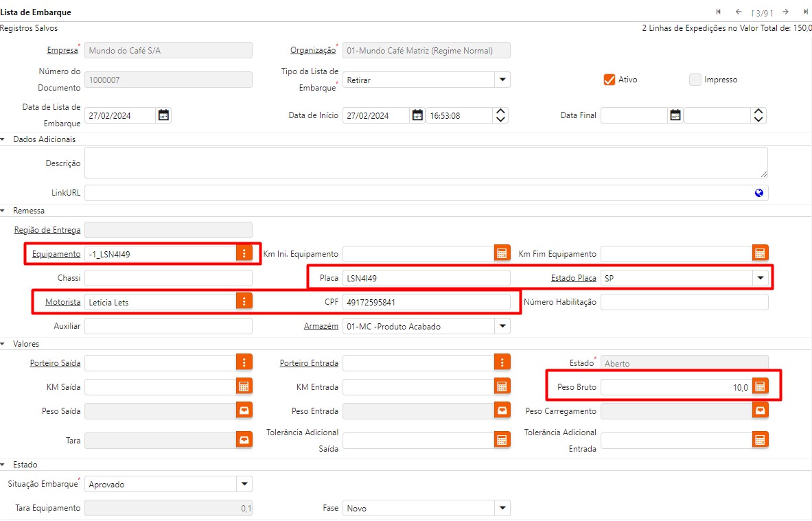Open calculator for Km Ini. Equipamento
Image resolution: width=812 pixels, height=521 pixels.
[x=502, y=254]
